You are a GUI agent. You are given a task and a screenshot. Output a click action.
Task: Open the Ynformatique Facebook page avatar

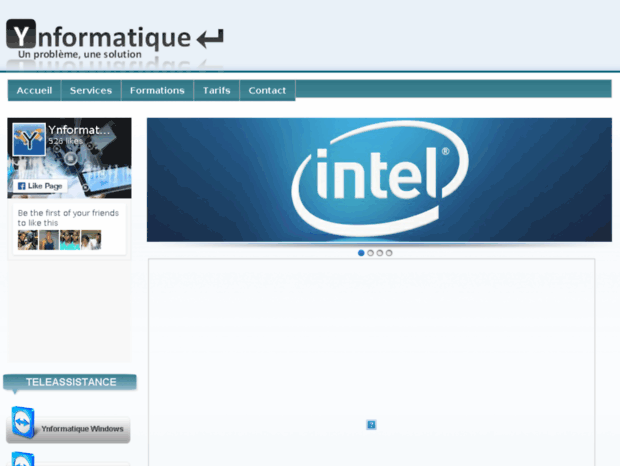point(29,139)
